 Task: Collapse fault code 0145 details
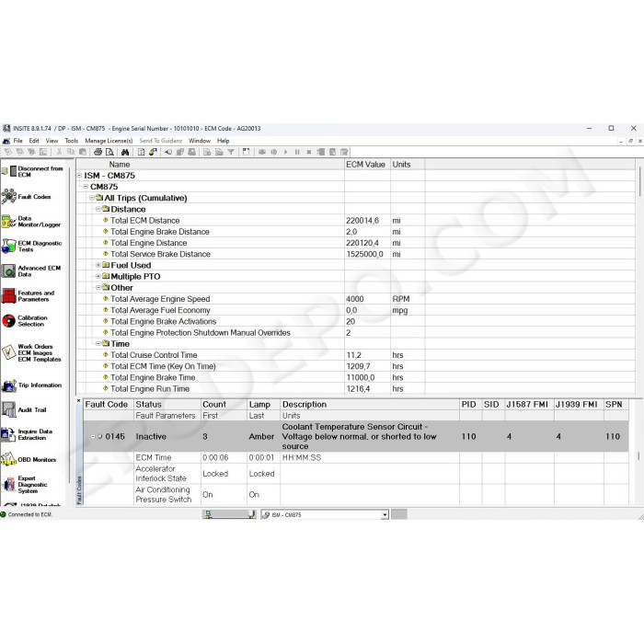pyautogui.click(x=93, y=436)
